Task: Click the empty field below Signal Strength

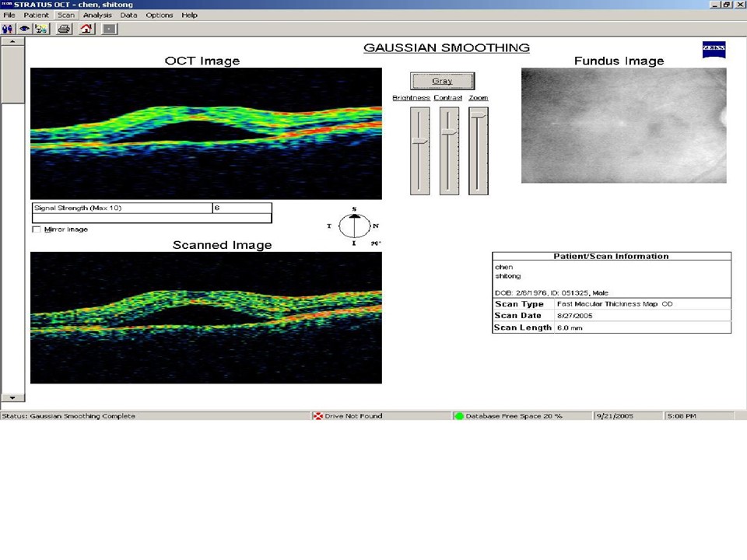Action: 152,218
